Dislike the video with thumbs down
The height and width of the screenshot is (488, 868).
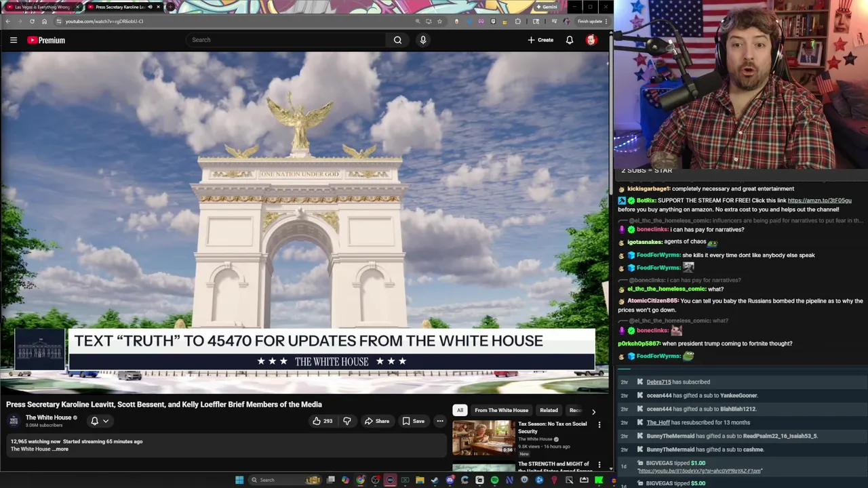347,421
